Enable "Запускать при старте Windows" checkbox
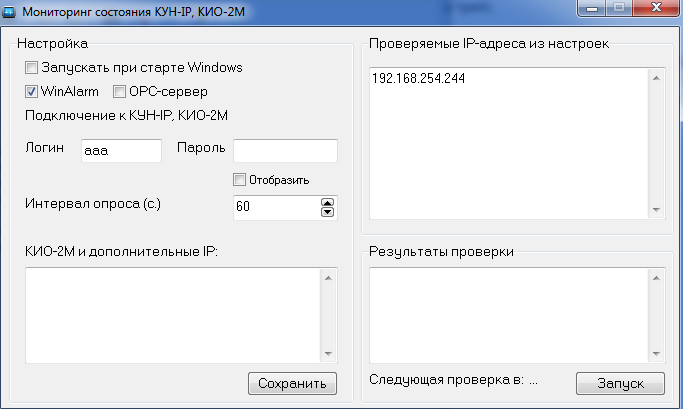Screen dimensions: 683x409 click(31, 68)
